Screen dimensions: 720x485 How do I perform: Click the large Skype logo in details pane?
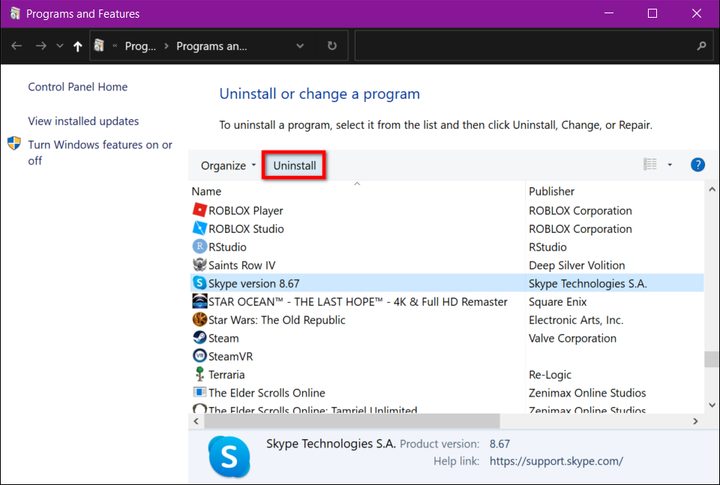click(229, 456)
